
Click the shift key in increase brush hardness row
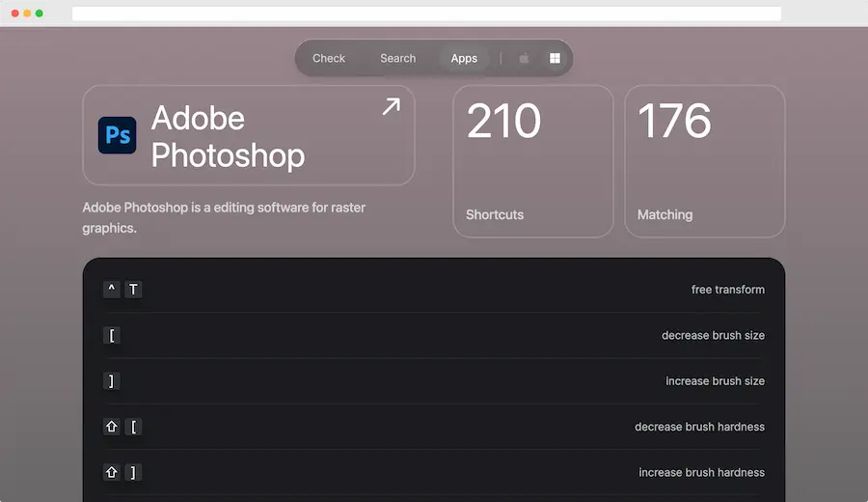coord(111,473)
